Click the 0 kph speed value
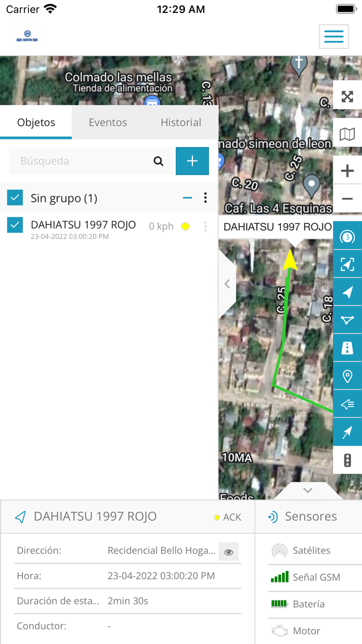The image size is (362, 644). [x=161, y=226]
